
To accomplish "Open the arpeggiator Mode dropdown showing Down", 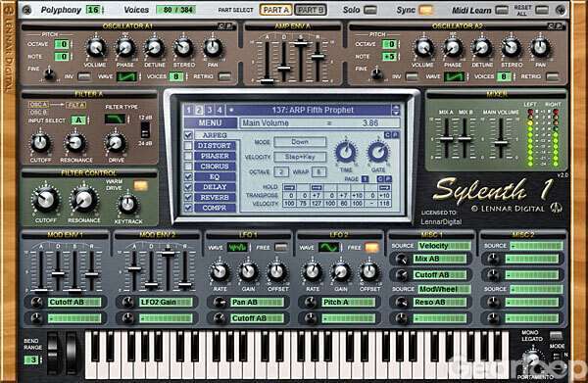I will tap(300, 142).
